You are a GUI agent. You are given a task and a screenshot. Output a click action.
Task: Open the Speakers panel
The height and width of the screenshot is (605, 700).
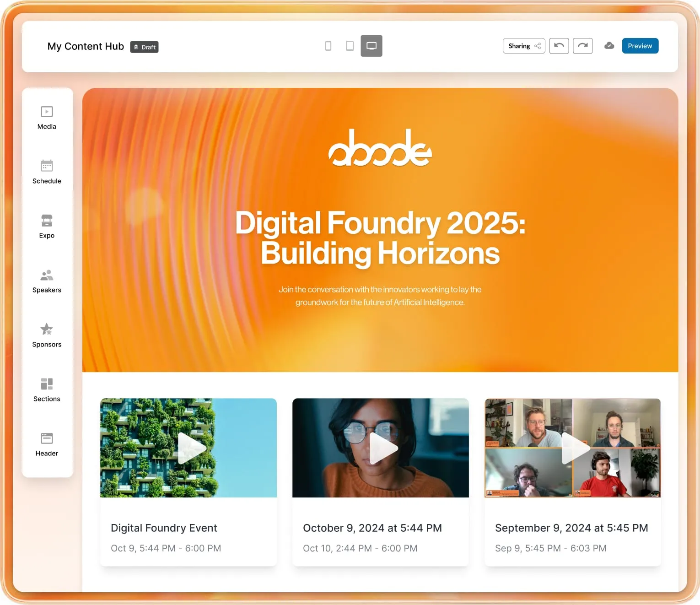pos(46,280)
